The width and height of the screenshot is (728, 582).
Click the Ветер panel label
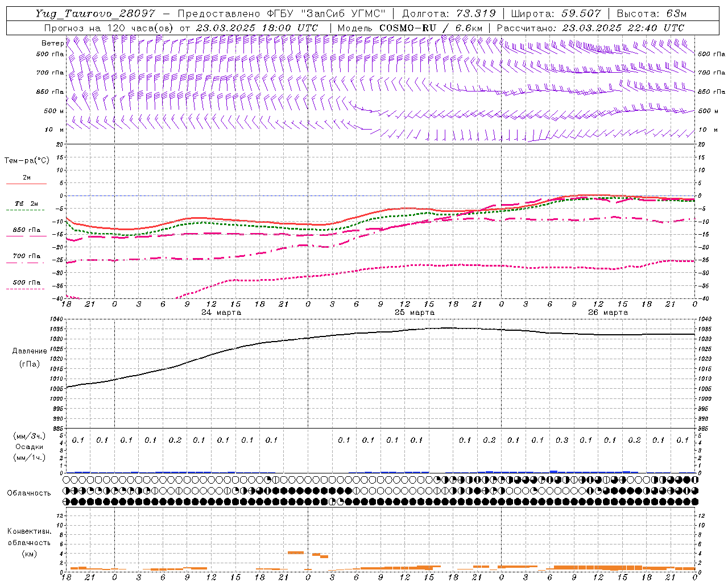(x=52, y=43)
